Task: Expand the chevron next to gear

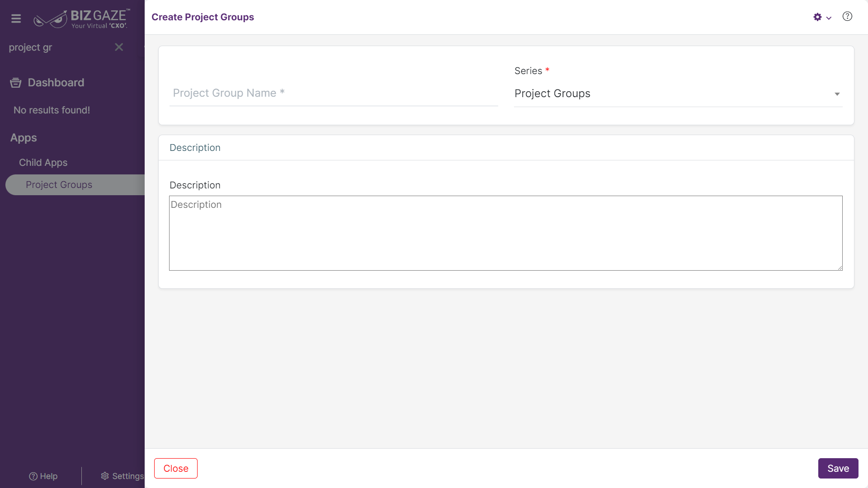Action: pos(829,18)
